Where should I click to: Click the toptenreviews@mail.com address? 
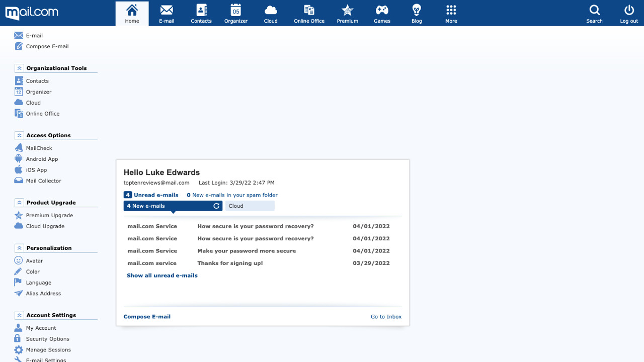(156, 183)
